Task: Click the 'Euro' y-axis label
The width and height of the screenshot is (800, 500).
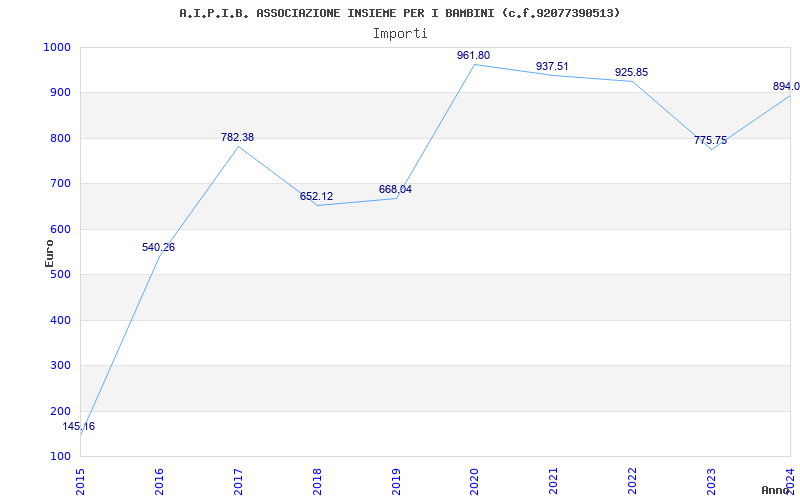Action: coord(49,253)
